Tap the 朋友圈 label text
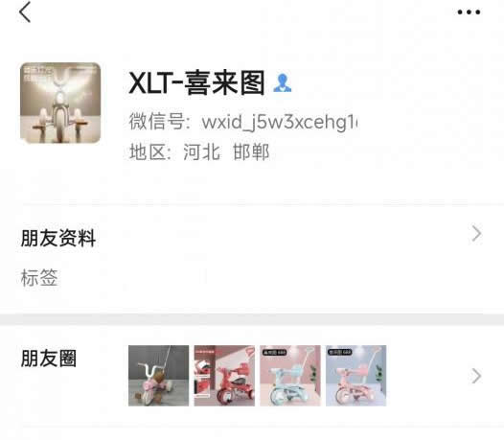This screenshot has height=440, width=504. pyautogui.click(x=49, y=359)
